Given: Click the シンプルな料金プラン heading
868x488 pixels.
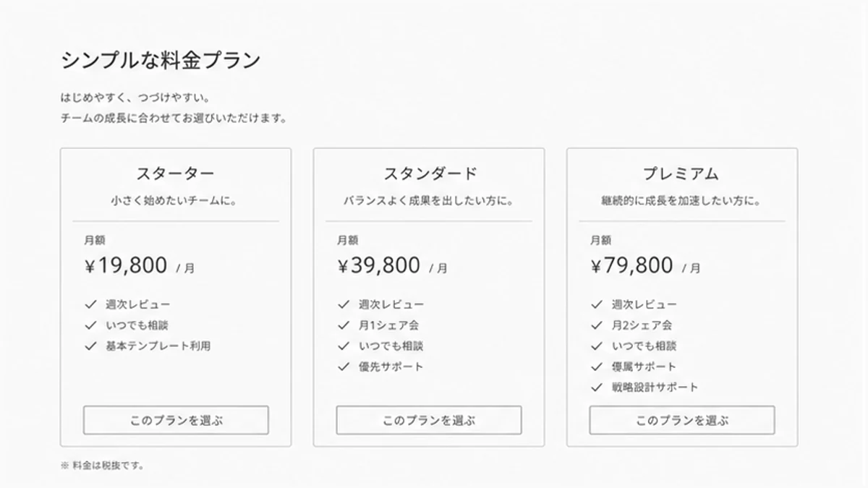Looking at the screenshot, I should [x=161, y=60].
